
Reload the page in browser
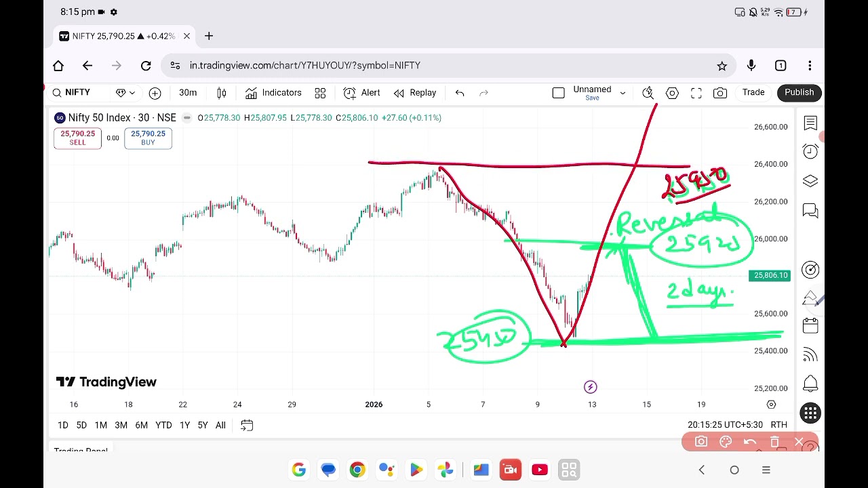pos(146,66)
